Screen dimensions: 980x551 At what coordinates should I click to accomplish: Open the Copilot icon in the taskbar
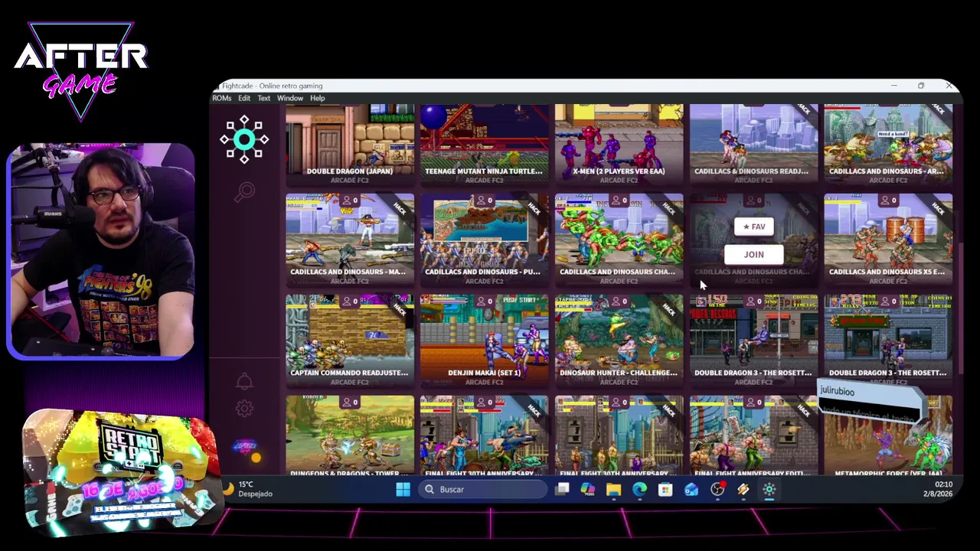pos(588,490)
